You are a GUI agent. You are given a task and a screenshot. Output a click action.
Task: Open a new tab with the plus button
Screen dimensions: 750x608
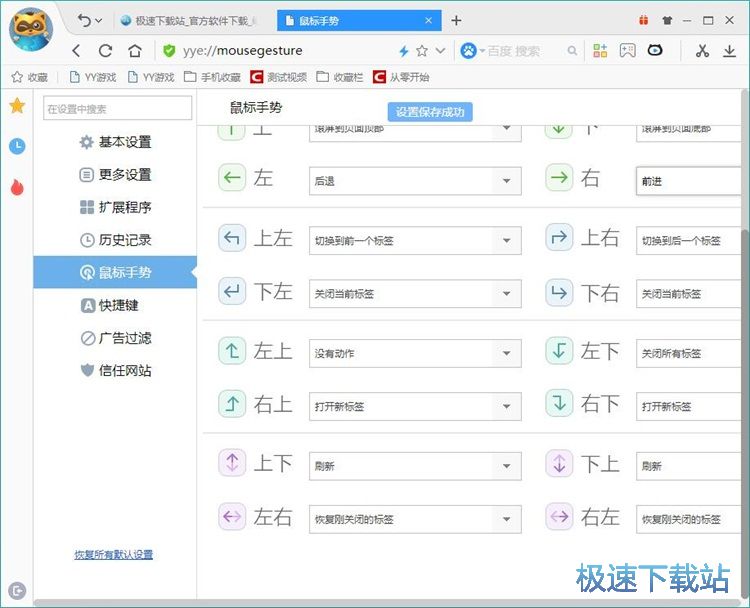tap(456, 21)
